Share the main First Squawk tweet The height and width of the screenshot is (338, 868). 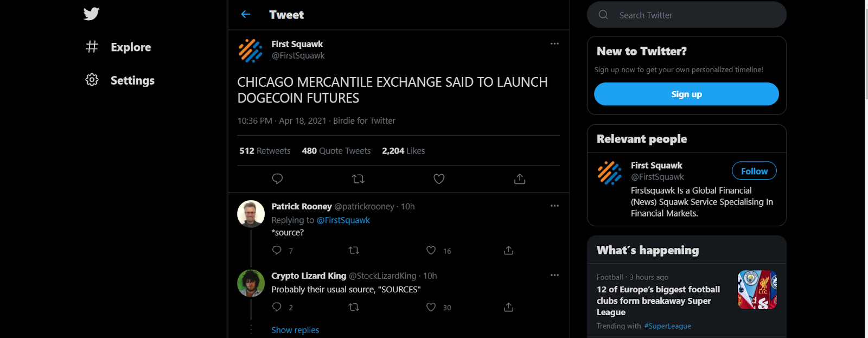pos(520,178)
